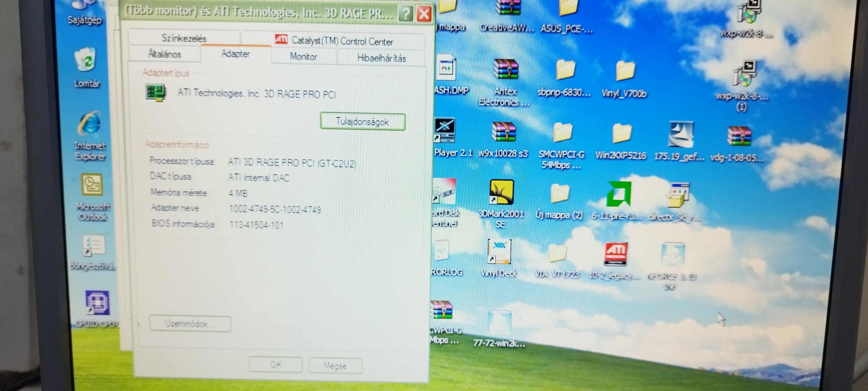
Task: Open the Vinyl_V700b folder
Action: click(x=624, y=79)
